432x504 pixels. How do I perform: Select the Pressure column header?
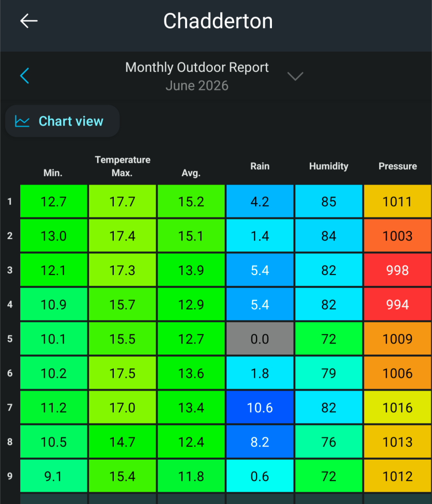click(398, 166)
